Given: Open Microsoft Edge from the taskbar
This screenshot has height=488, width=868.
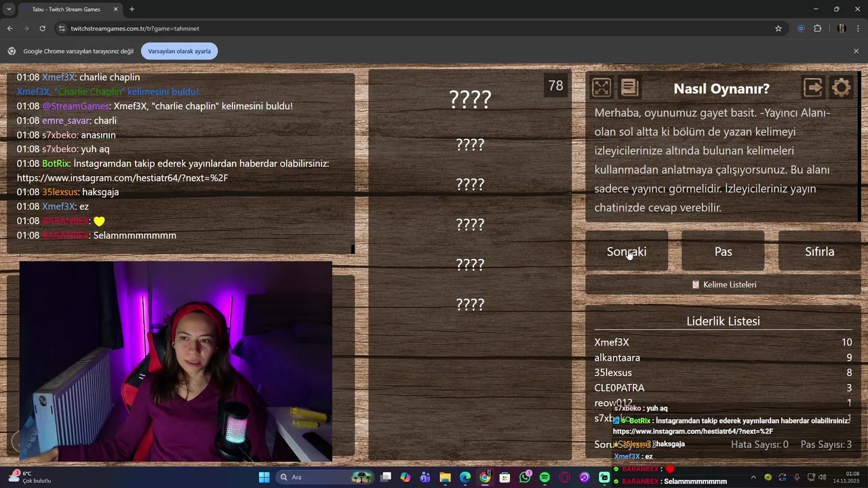Looking at the screenshot, I should 465,477.
